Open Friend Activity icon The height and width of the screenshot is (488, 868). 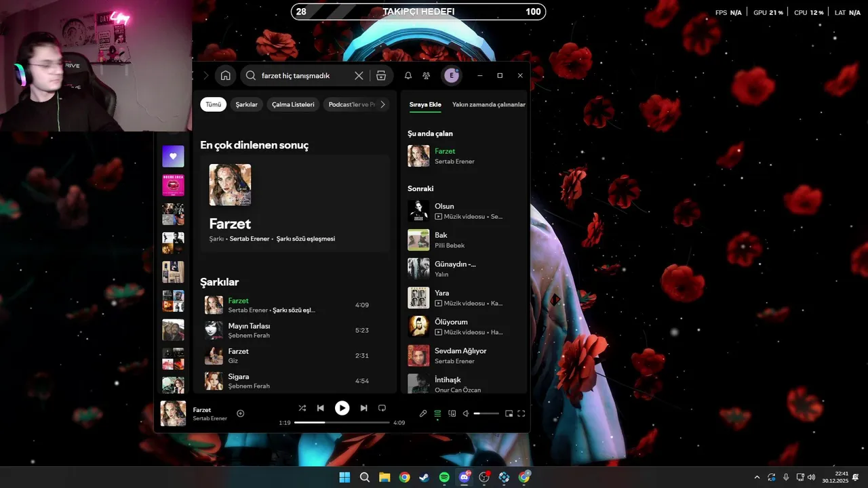[426, 76]
